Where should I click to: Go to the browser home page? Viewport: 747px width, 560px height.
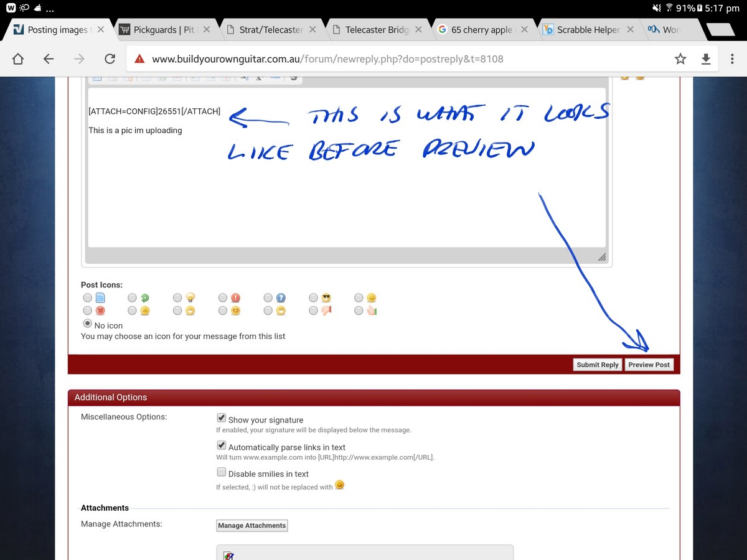18,59
